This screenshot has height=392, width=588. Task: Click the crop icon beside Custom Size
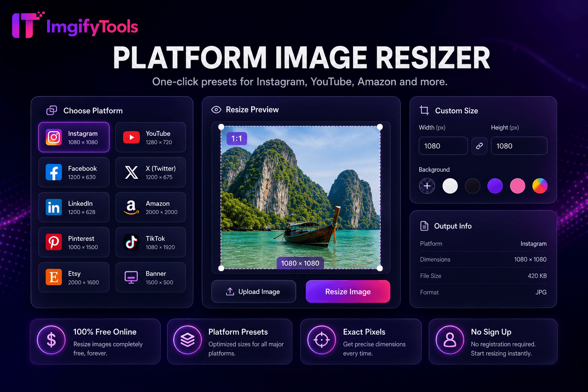pyautogui.click(x=424, y=110)
